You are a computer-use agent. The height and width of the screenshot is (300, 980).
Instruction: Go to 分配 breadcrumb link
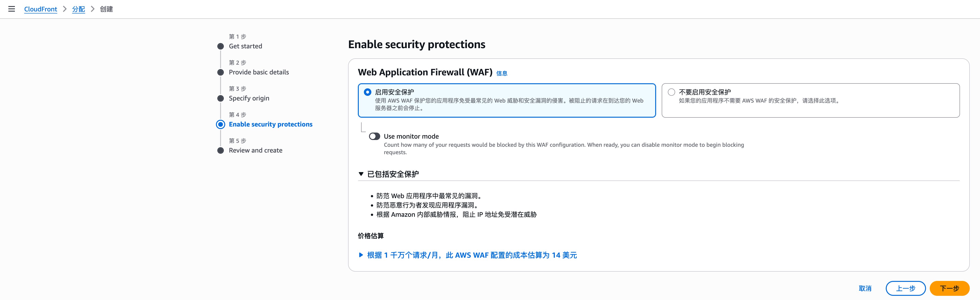pyautogui.click(x=78, y=9)
